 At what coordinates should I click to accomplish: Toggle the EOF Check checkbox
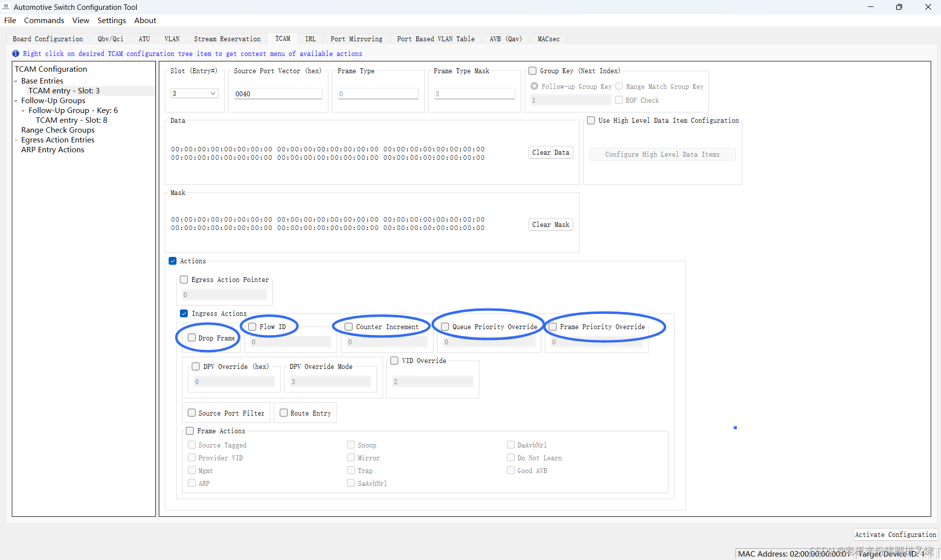pyautogui.click(x=619, y=100)
